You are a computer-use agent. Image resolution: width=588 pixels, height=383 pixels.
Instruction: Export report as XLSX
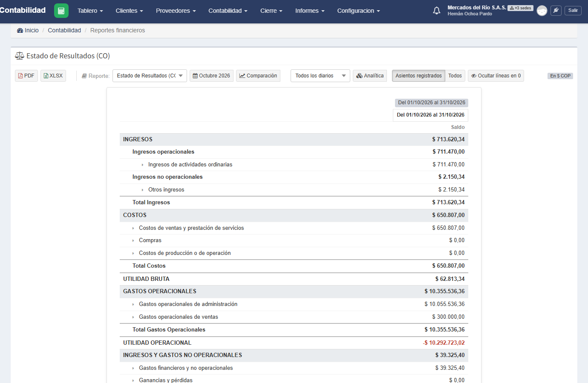pyautogui.click(x=53, y=76)
